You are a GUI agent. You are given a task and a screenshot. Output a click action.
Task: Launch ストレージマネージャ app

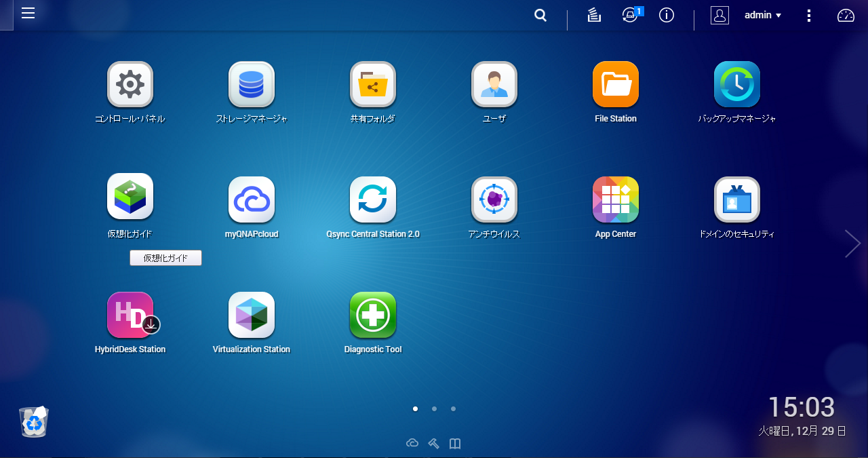coord(252,84)
